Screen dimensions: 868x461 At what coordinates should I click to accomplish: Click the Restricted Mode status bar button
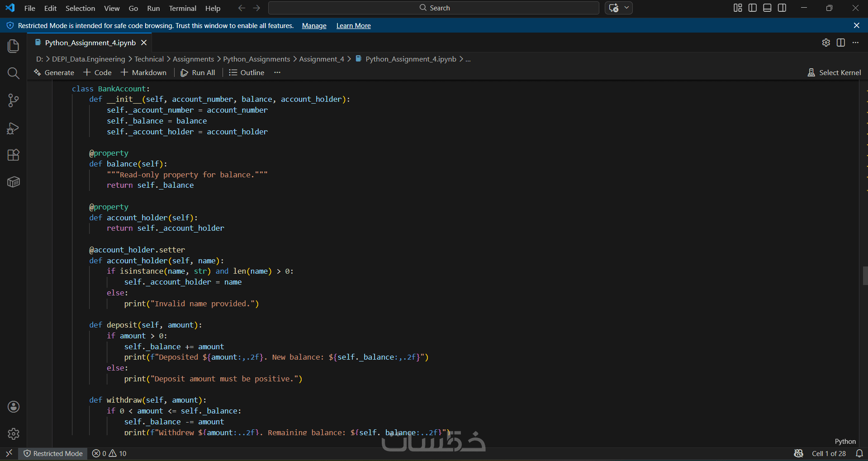pos(53,453)
